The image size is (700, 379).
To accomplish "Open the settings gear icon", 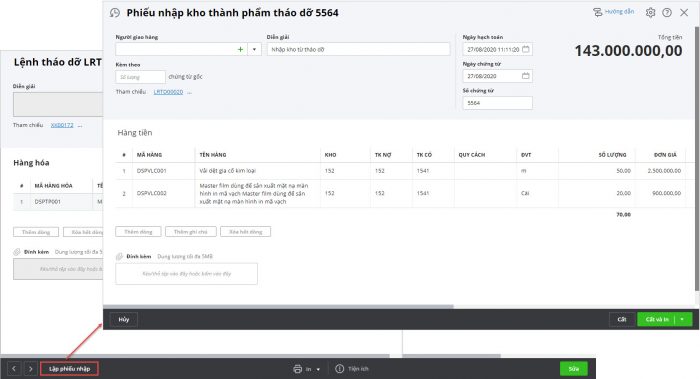I will coord(650,12).
